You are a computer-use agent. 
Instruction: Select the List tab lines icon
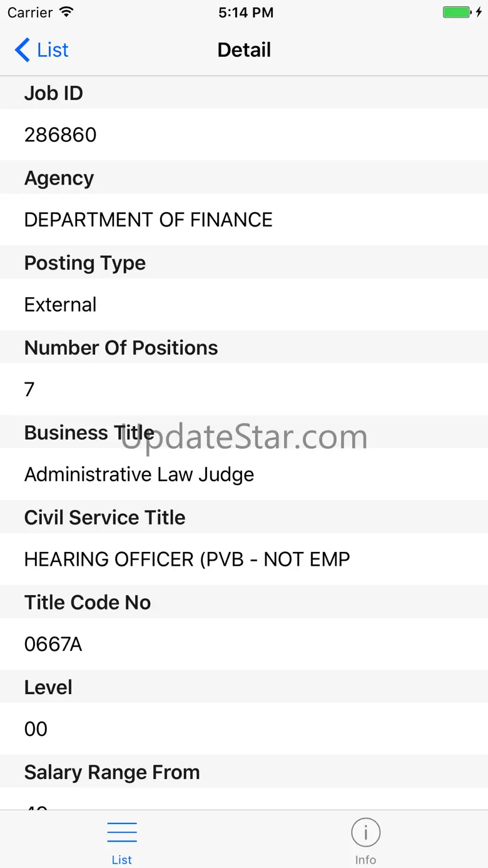click(122, 833)
